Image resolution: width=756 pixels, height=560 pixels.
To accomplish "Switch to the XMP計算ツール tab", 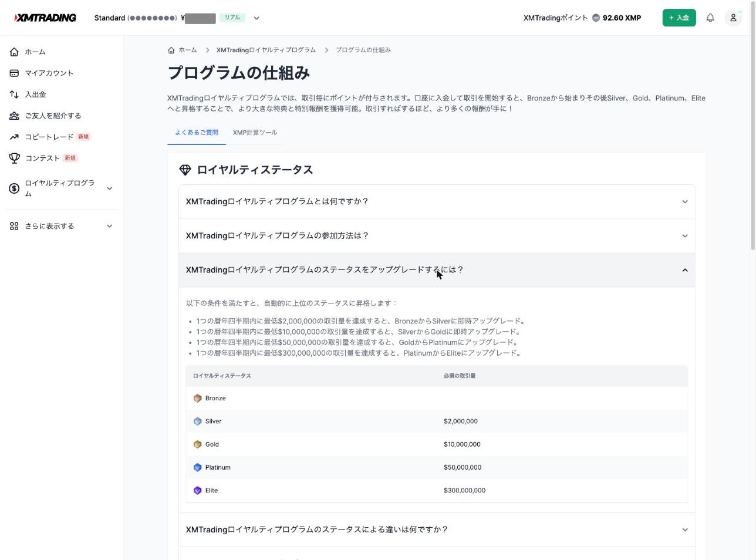I will point(255,133).
